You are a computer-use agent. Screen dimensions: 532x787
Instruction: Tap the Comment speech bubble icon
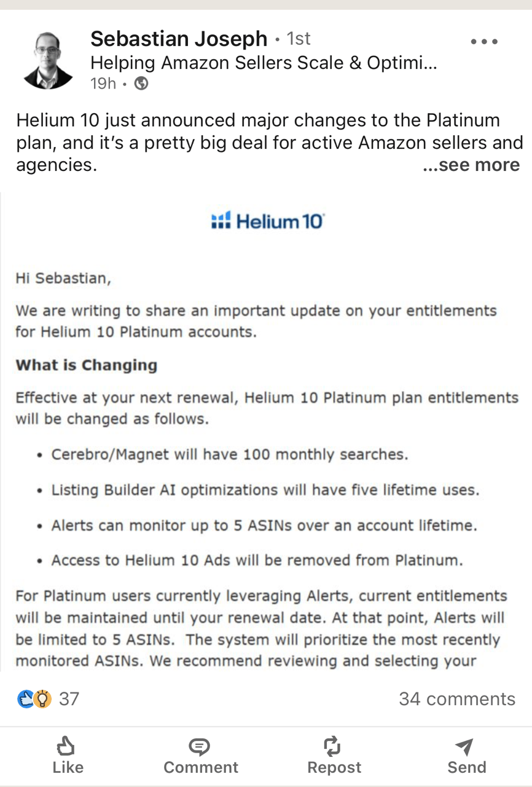[200, 746]
